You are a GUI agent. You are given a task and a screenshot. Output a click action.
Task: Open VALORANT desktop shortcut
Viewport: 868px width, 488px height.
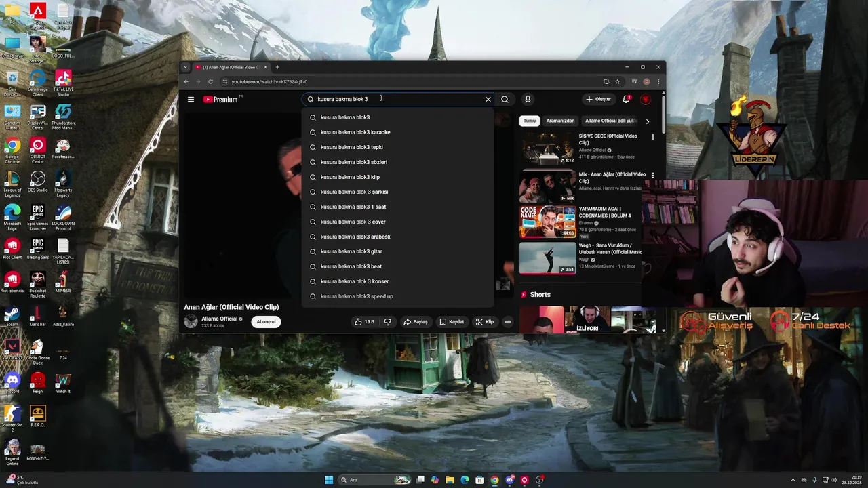(x=12, y=349)
